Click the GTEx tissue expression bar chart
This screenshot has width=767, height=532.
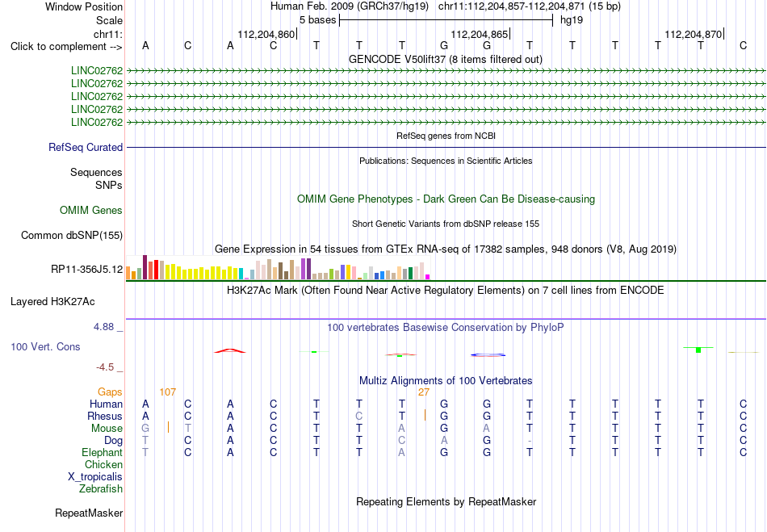278,267
